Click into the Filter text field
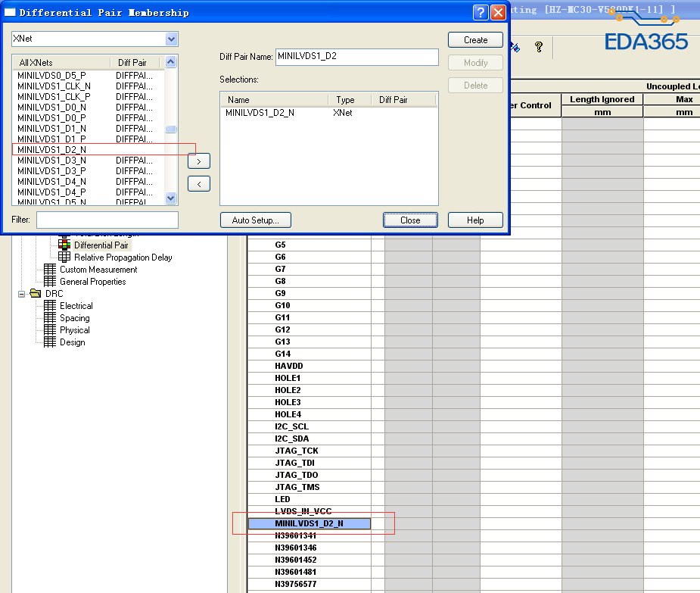700x593 pixels. click(x=107, y=220)
